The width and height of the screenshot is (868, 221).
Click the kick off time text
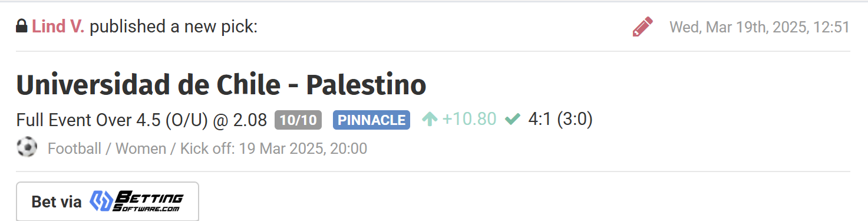point(273,149)
